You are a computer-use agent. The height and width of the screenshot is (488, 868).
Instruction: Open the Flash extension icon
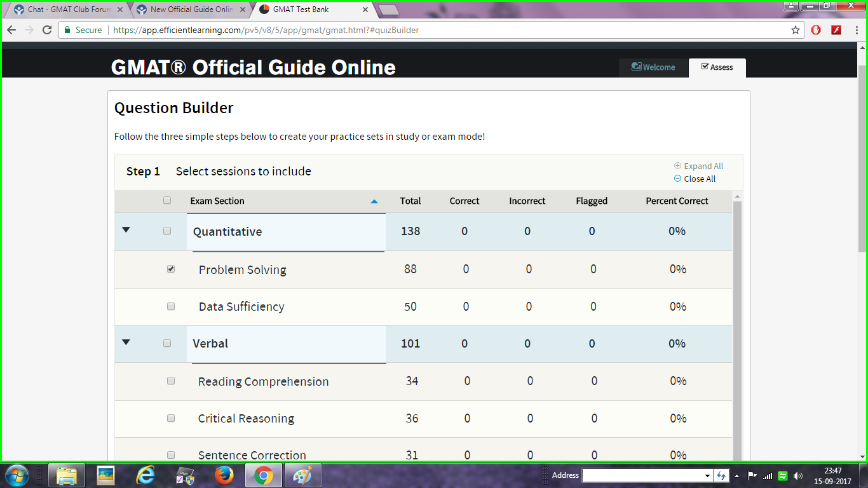coord(837,30)
